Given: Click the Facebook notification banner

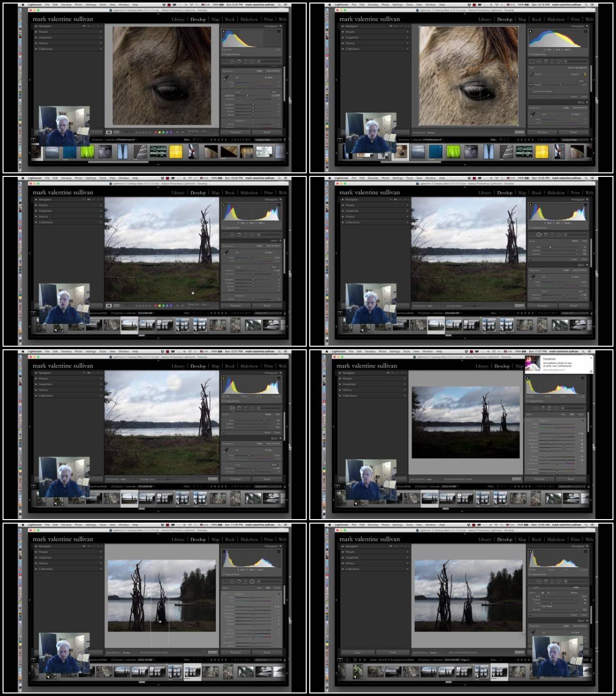Looking at the screenshot, I should pos(559,363).
